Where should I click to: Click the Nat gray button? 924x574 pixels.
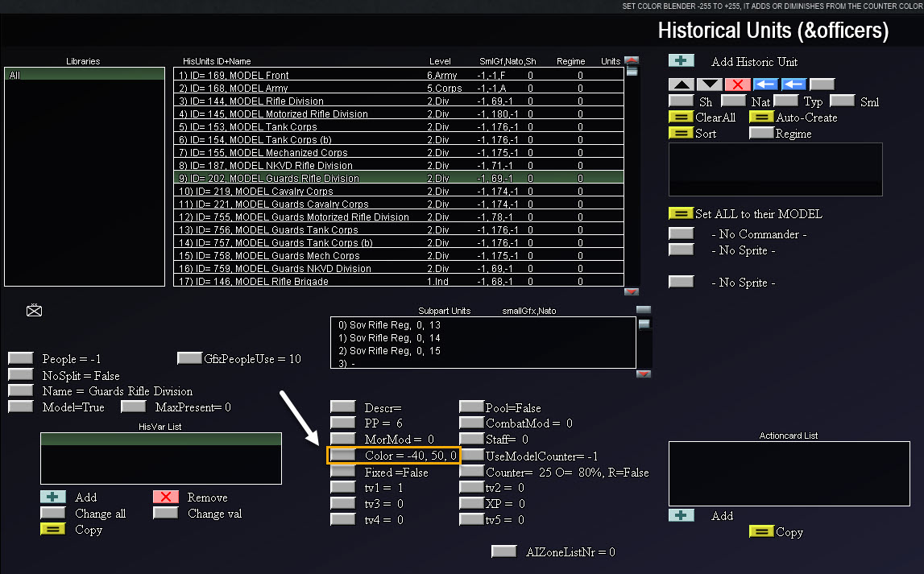[734, 101]
